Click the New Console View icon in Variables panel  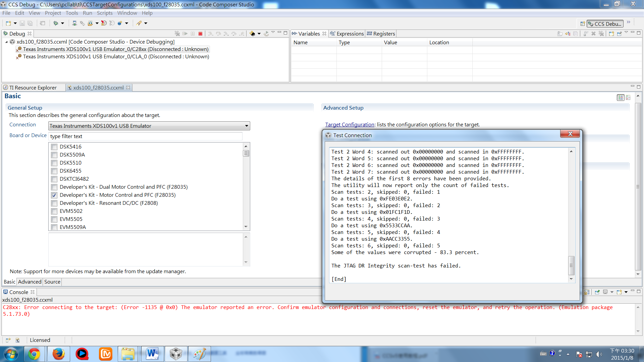click(611, 34)
